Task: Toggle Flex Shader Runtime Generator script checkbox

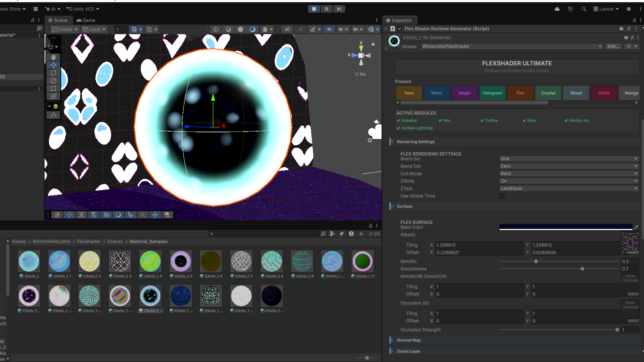Action: point(400,29)
